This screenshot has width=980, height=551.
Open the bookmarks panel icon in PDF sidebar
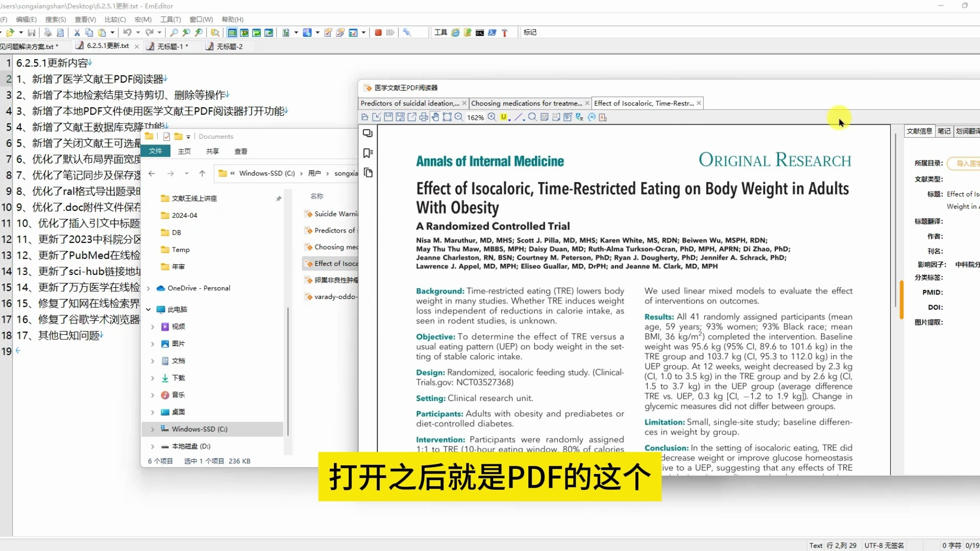[x=367, y=153]
